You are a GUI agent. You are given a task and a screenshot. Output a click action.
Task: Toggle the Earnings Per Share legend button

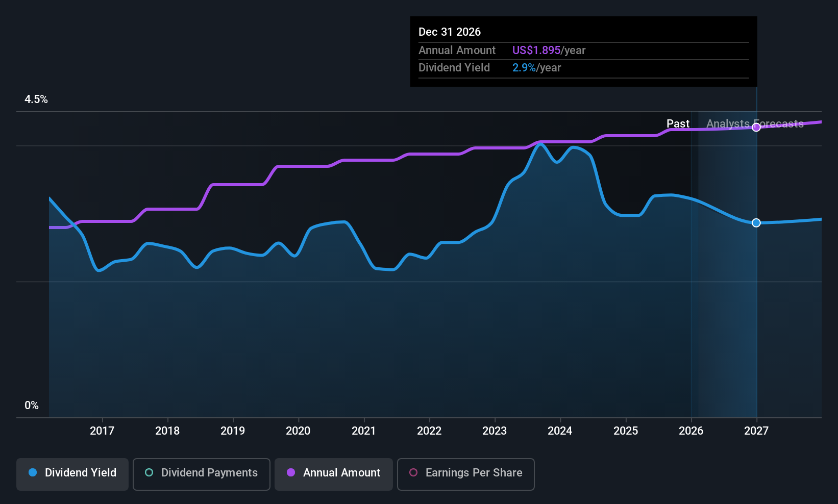[466, 474]
